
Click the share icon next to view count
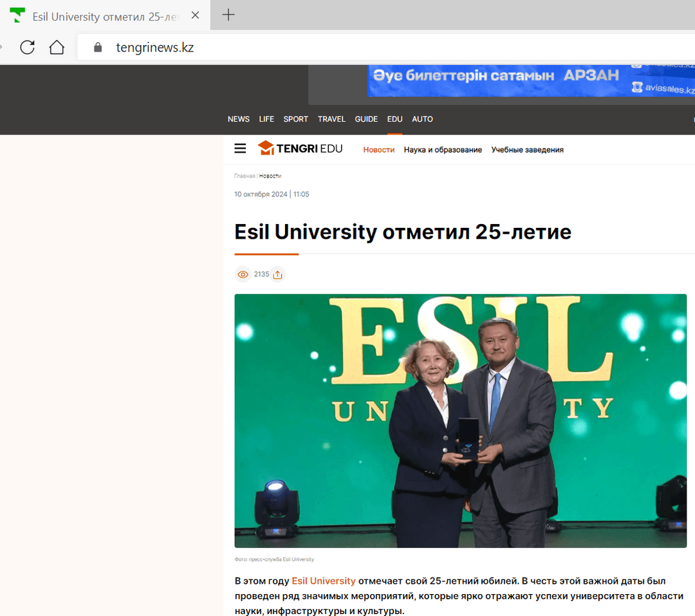[x=278, y=274]
